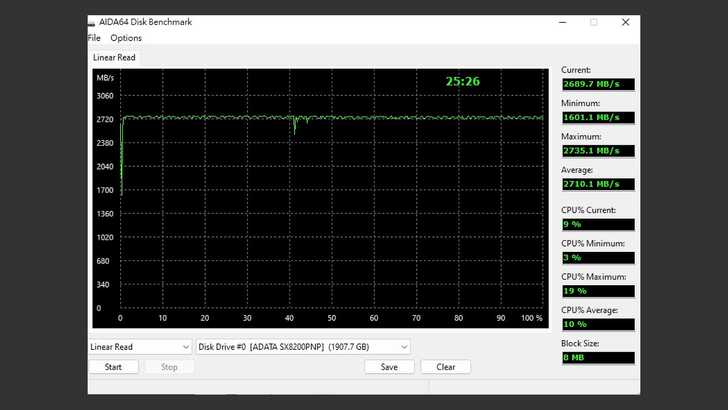This screenshot has width=728, height=410.
Task: Click the CPU% Maximum value 19 %
Action: pos(598,291)
